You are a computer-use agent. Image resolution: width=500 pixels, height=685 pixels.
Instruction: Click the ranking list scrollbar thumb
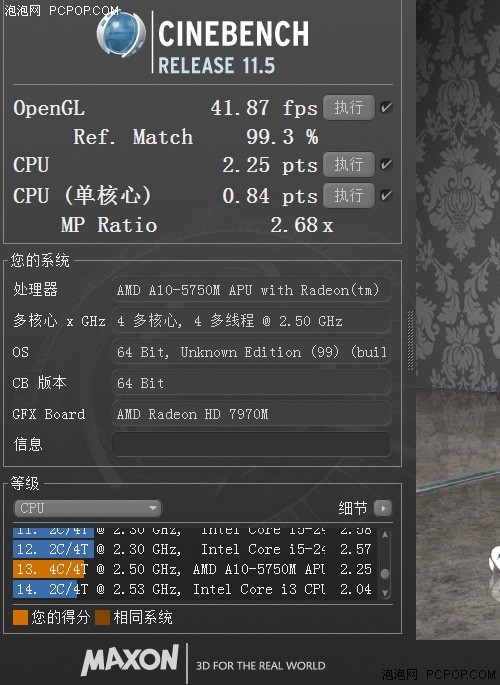pos(385,574)
